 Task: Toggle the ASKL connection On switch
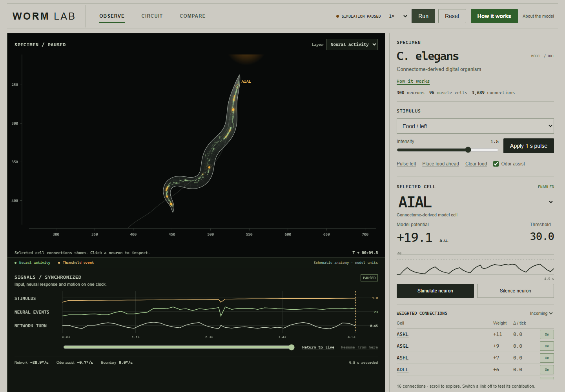pyautogui.click(x=547, y=334)
